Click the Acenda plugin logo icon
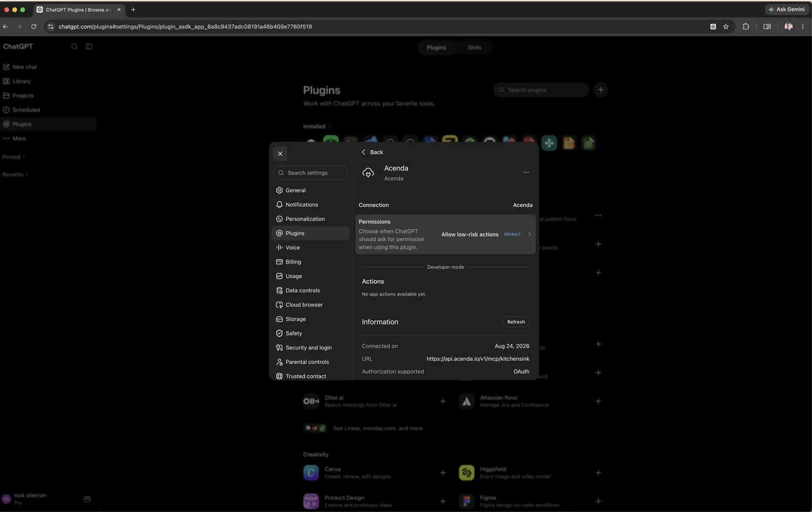 (x=368, y=173)
